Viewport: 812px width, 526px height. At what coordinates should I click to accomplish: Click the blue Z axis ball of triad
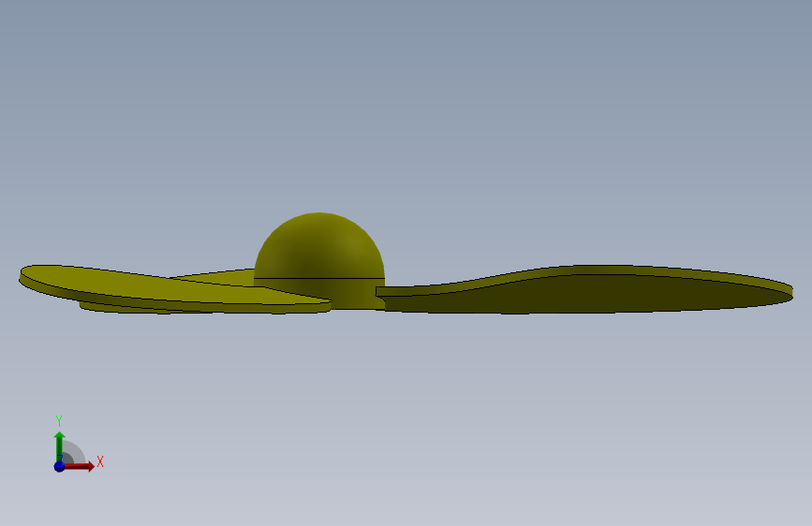pos(60,466)
